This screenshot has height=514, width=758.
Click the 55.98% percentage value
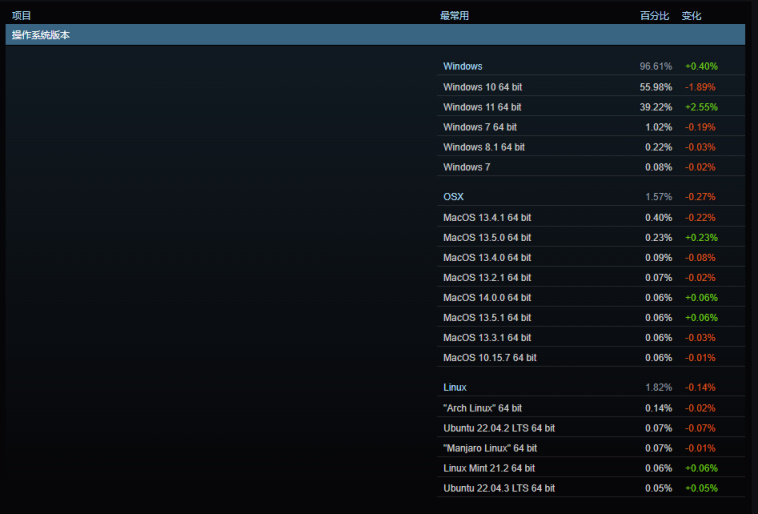[656, 87]
